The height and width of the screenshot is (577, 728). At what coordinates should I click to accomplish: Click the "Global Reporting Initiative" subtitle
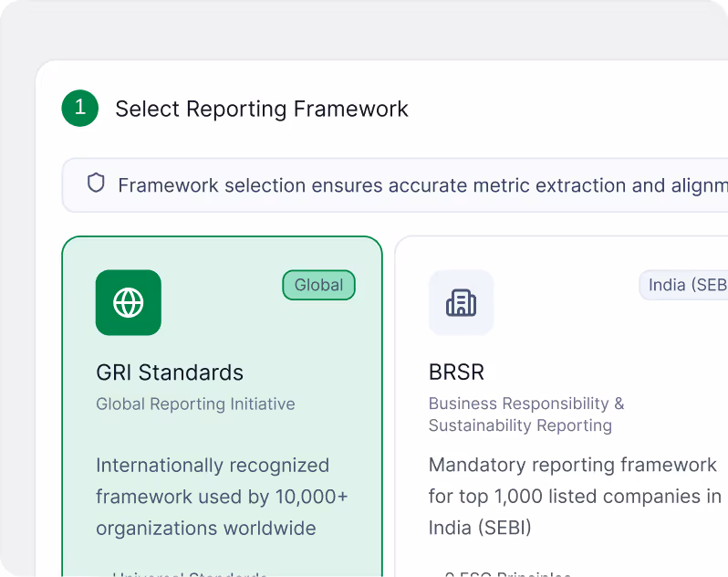tap(195, 404)
